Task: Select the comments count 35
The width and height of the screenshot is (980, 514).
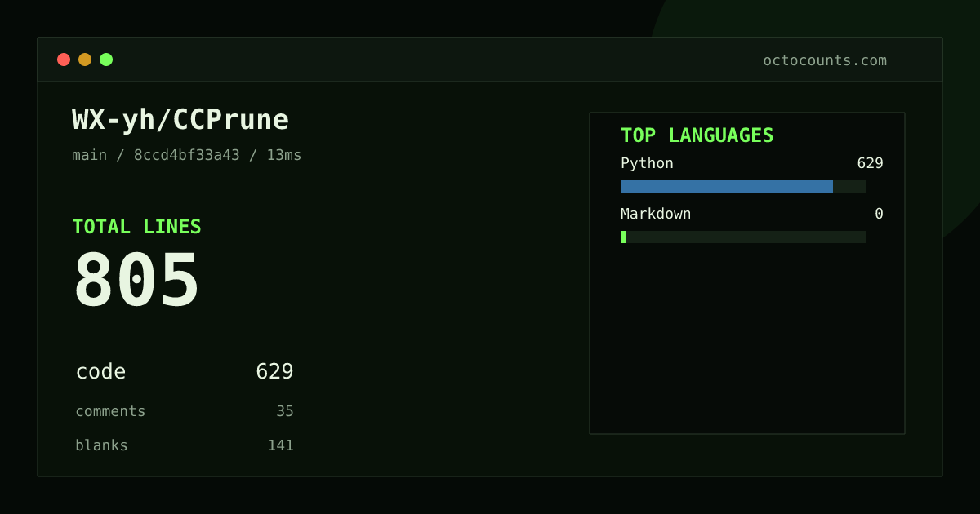Action: click(x=285, y=411)
